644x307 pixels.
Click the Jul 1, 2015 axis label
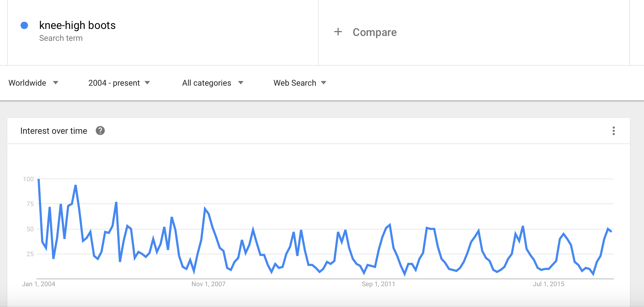pyautogui.click(x=548, y=284)
